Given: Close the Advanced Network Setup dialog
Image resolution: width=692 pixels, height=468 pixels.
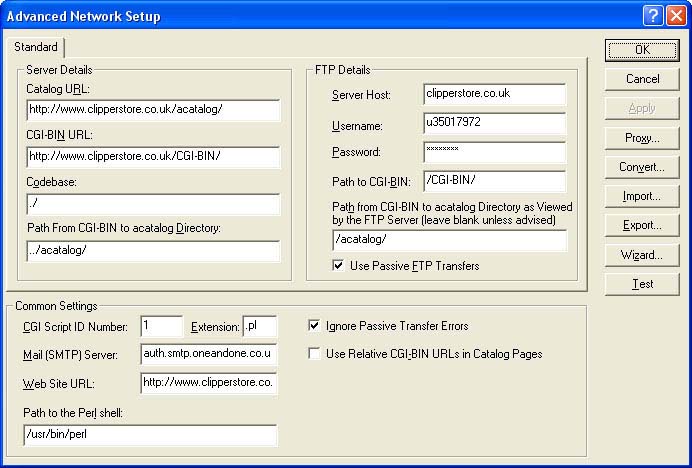Looking at the screenshot, I should tap(675, 15).
